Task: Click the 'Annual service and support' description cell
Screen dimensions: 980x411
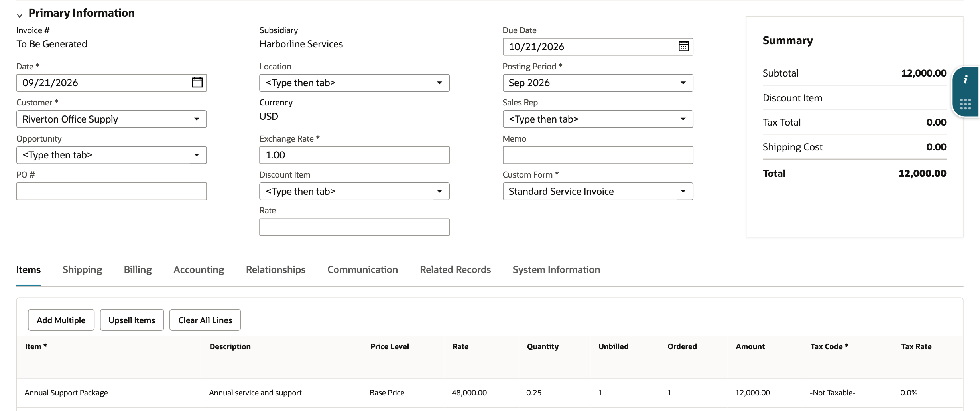Action: [255, 393]
